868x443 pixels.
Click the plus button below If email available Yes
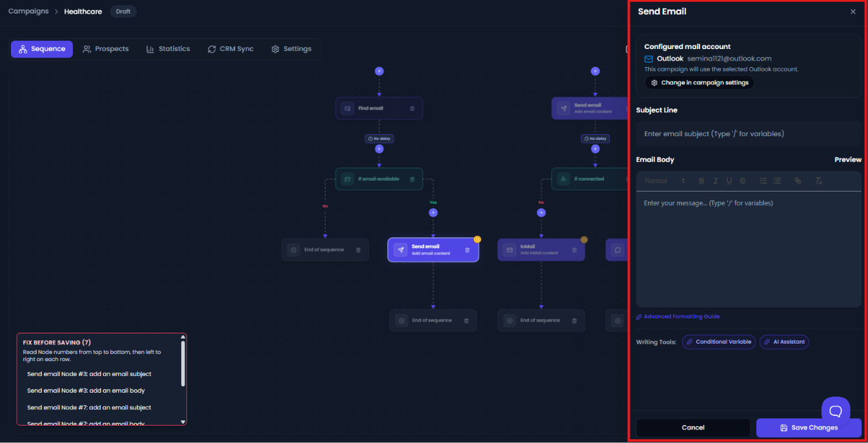(x=433, y=212)
